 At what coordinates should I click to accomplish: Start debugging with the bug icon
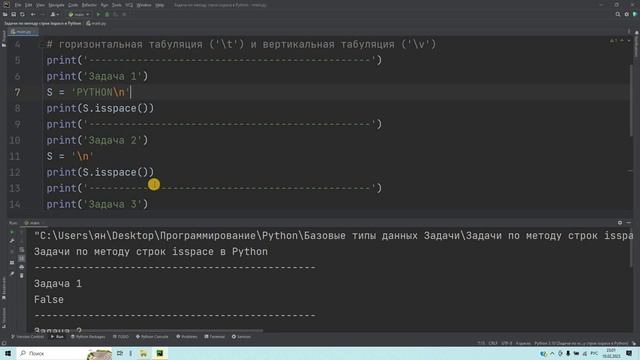coord(107,14)
